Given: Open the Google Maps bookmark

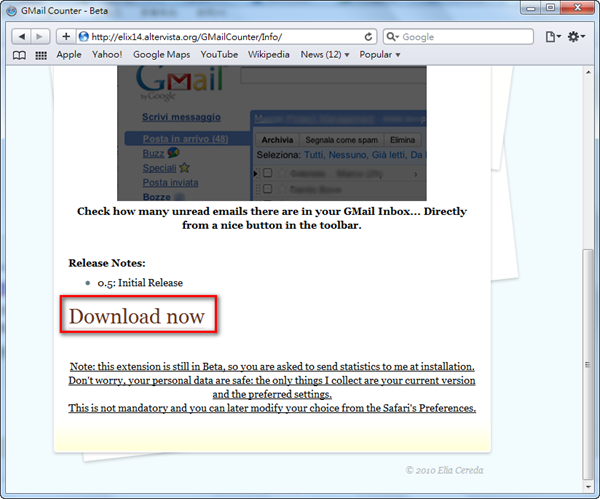Looking at the screenshot, I should [x=161, y=55].
